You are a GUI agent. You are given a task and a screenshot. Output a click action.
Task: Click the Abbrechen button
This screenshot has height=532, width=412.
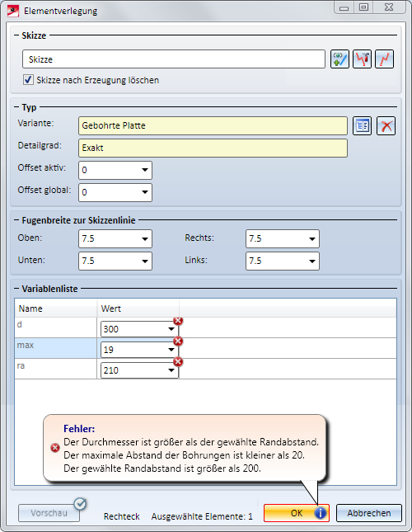tap(368, 513)
